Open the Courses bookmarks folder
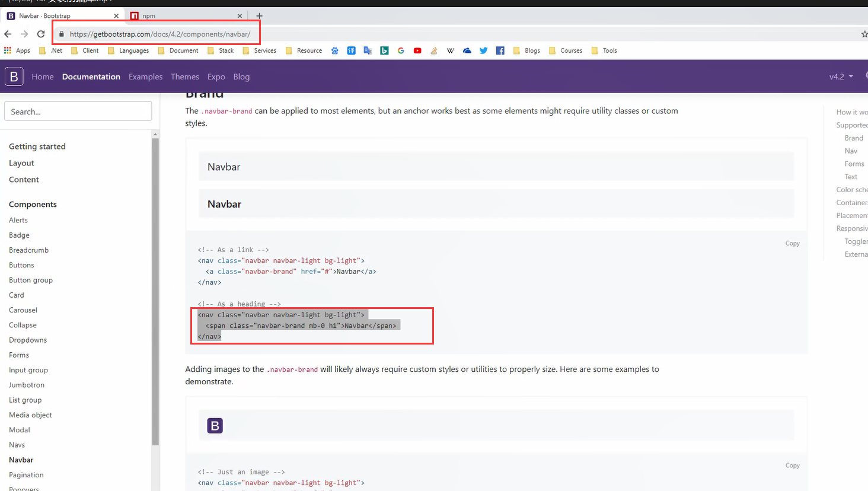Image resolution: width=868 pixels, height=491 pixels. (x=566, y=50)
